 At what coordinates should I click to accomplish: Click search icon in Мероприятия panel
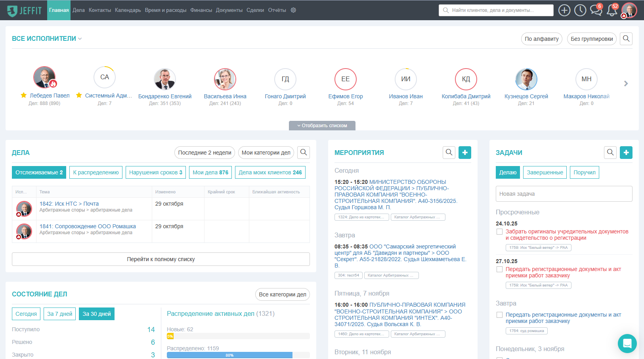pos(449,153)
